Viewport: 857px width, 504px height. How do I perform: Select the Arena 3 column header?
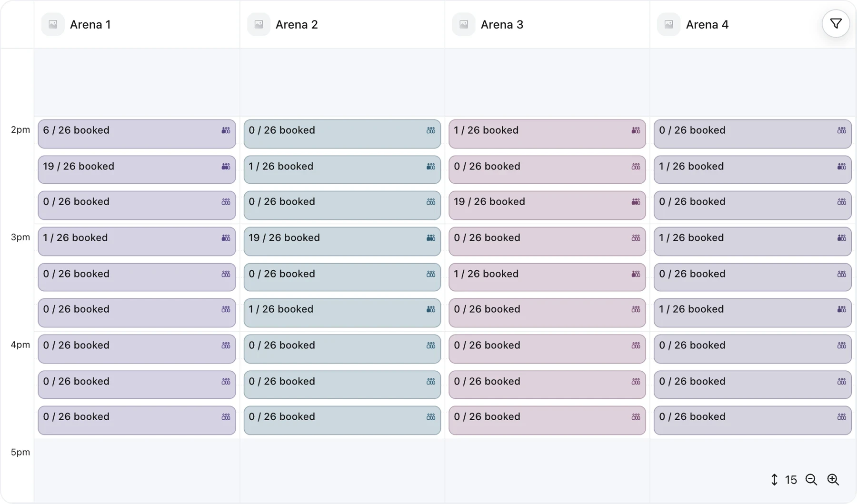548,24
